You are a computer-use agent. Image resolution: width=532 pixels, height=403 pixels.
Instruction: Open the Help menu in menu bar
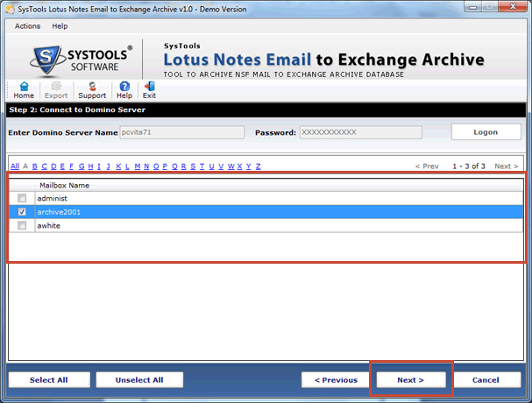coord(60,26)
